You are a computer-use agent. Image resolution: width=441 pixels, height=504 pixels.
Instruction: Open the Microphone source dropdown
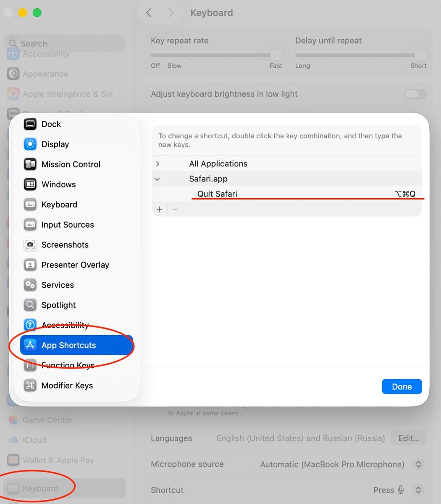pos(418,464)
